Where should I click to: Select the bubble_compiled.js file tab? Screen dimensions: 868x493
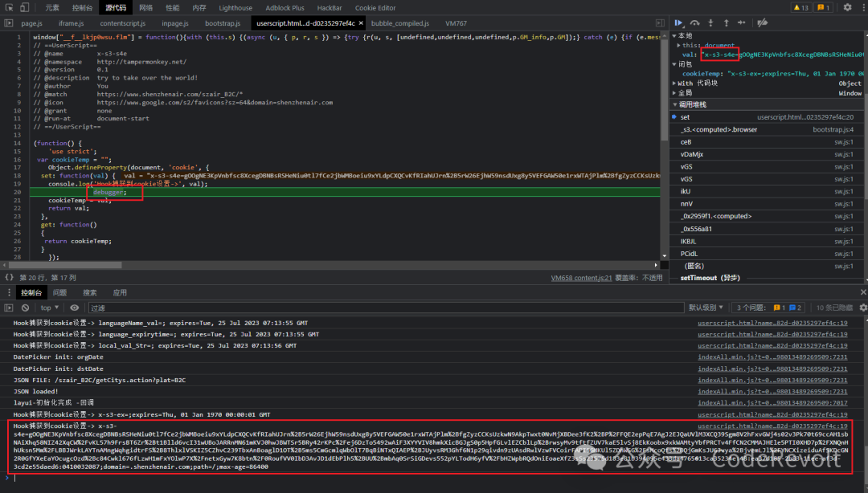tap(399, 23)
